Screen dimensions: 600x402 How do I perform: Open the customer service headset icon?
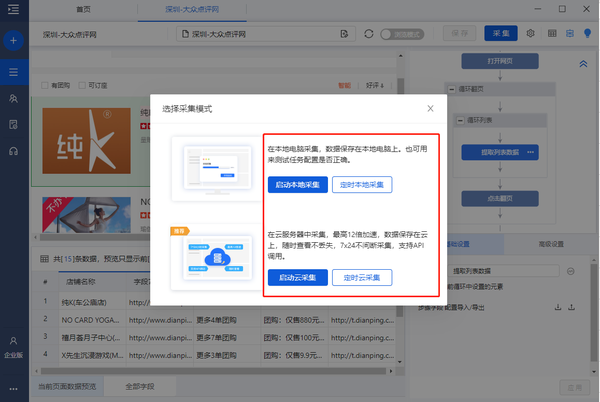click(x=13, y=151)
